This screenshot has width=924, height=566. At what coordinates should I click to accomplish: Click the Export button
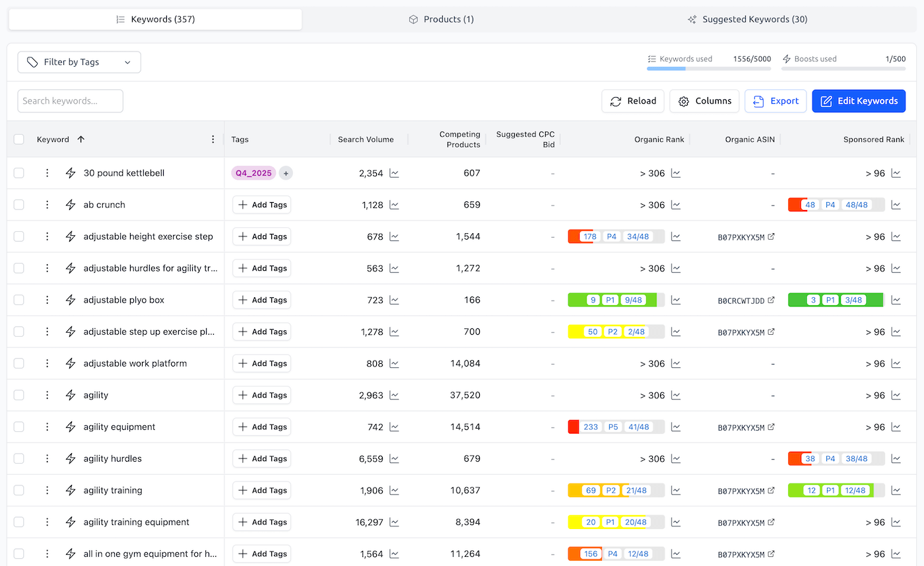coord(775,101)
